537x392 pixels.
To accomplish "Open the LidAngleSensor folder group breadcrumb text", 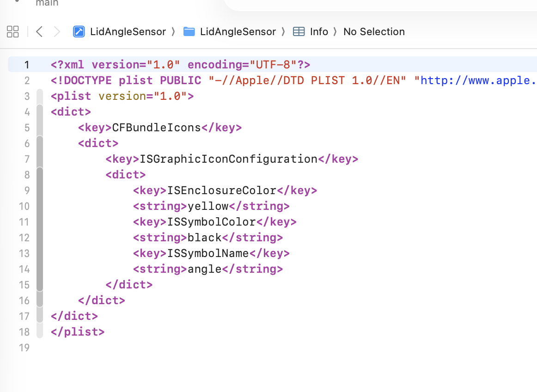I will click(x=238, y=31).
